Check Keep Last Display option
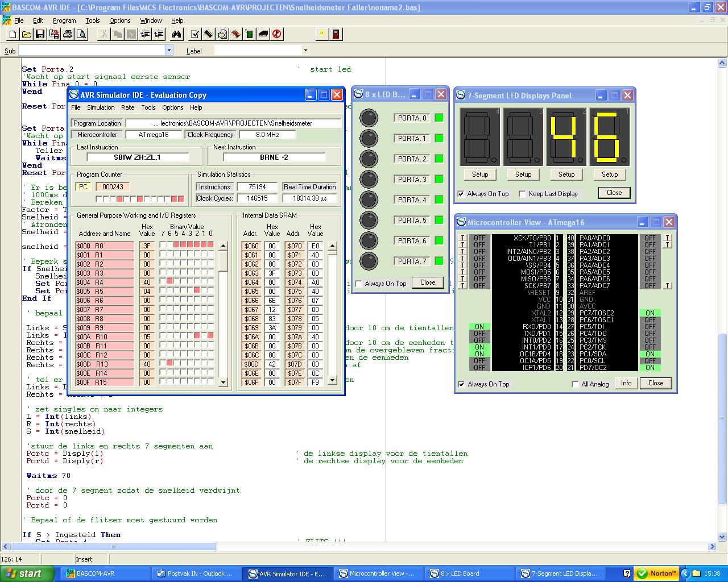The height and width of the screenshot is (582, 728). 522,194
